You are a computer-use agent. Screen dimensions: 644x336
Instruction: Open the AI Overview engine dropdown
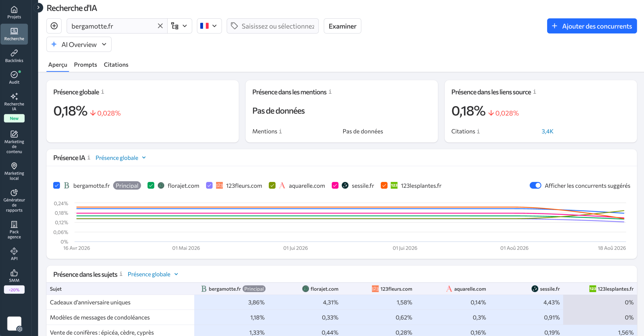point(79,44)
